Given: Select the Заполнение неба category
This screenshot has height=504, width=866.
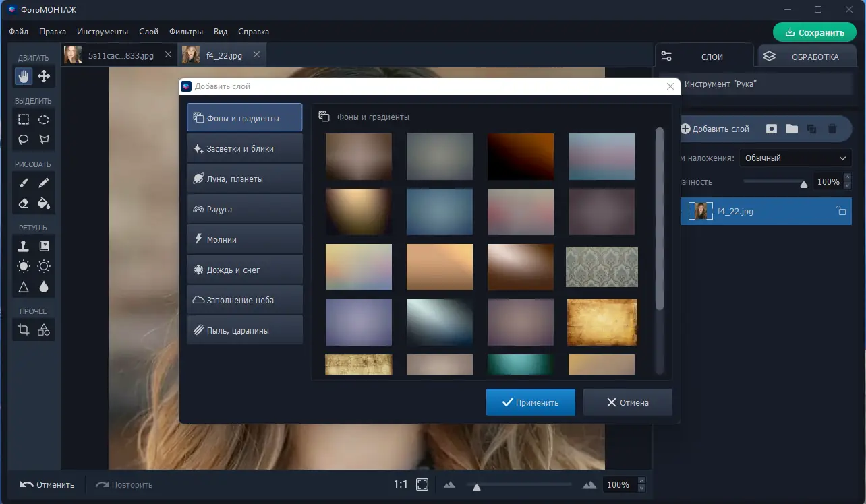Looking at the screenshot, I should [245, 300].
